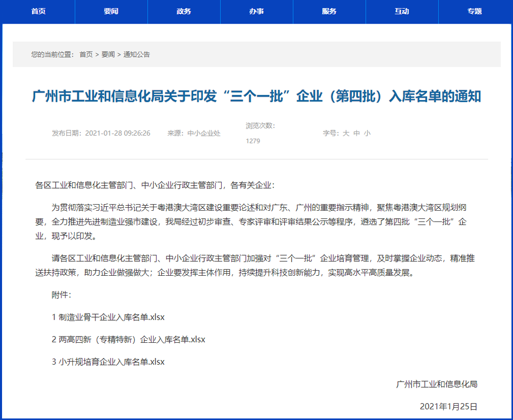Image resolution: width=513 pixels, height=420 pixels.
Task: Set font size to 中
Action: (x=357, y=133)
